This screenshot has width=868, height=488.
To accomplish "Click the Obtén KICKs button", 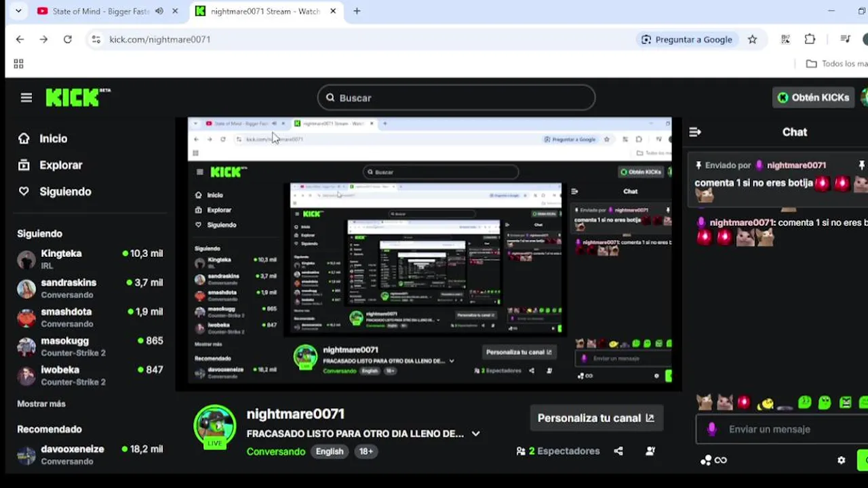I will pyautogui.click(x=814, y=98).
